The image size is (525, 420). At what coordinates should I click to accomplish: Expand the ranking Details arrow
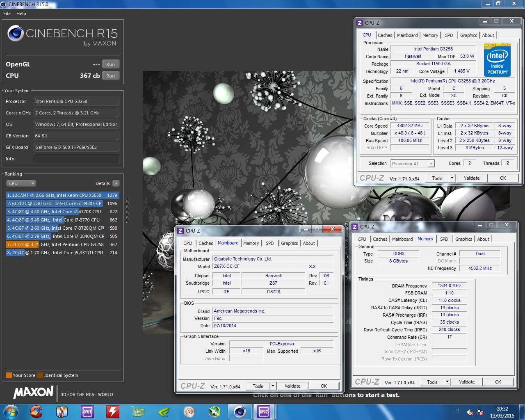[116, 183]
